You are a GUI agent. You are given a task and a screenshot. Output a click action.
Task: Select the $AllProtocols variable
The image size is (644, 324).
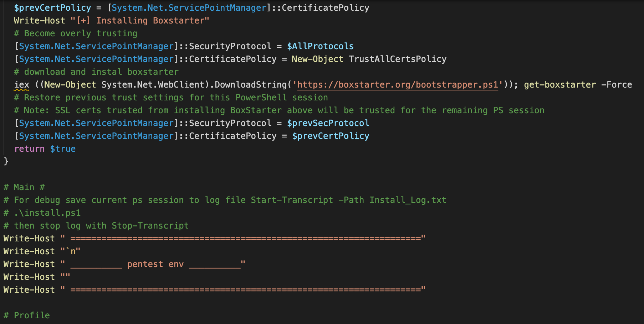pyautogui.click(x=320, y=46)
